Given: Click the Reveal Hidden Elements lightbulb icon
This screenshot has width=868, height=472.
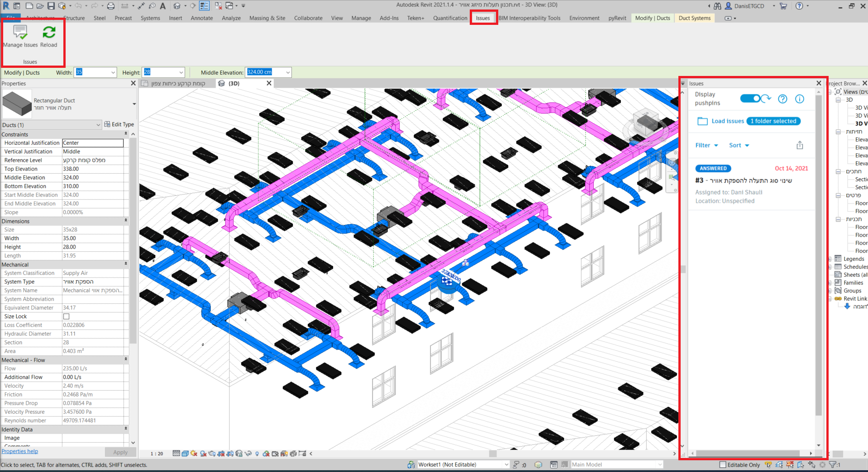Looking at the screenshot, I should click(257, 453).
